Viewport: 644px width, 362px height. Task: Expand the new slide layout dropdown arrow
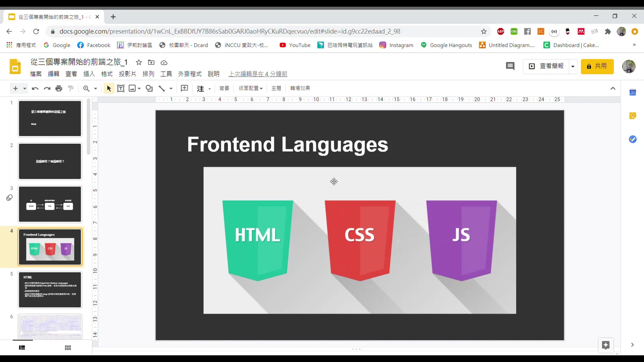[x=24, y=88]
